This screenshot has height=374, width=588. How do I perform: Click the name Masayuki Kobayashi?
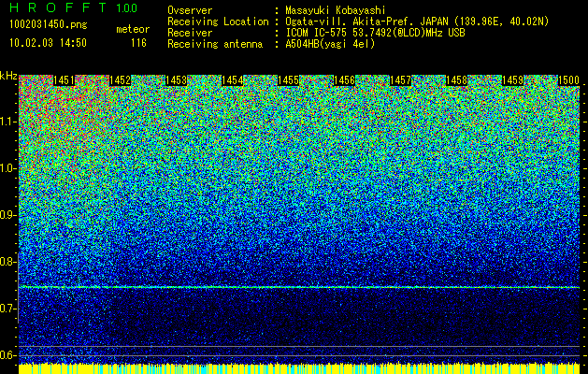336,10
